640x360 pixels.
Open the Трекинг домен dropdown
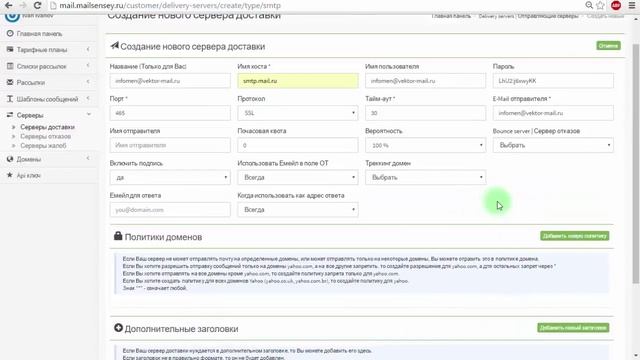click(x=425, y=178)
